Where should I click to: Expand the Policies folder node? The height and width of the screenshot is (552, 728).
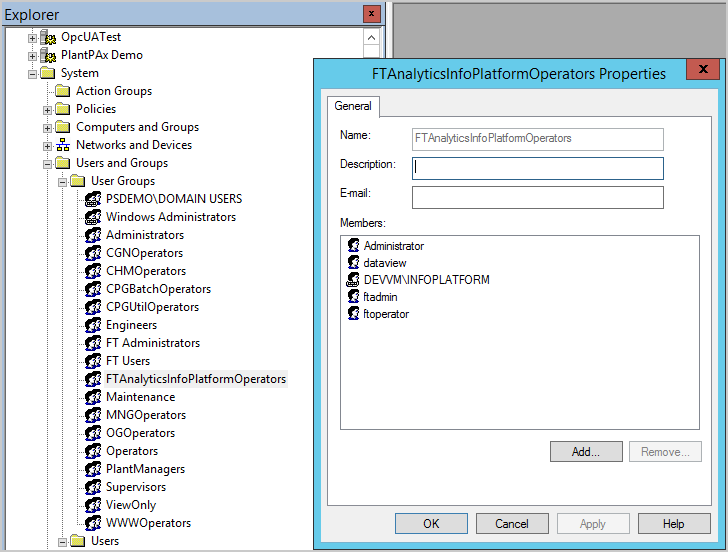click(47, 110)
